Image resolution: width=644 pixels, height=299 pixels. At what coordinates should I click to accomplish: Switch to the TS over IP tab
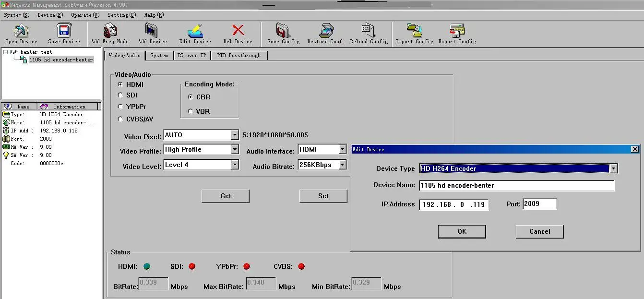(x=191, y=55)
